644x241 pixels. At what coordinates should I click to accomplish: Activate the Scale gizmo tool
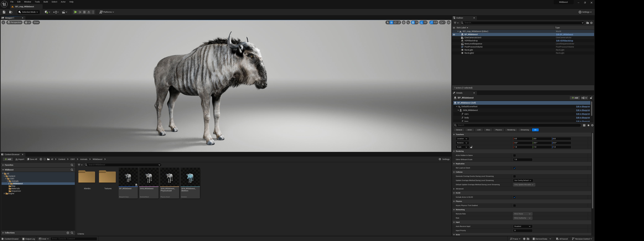click(x=399, y=22)
